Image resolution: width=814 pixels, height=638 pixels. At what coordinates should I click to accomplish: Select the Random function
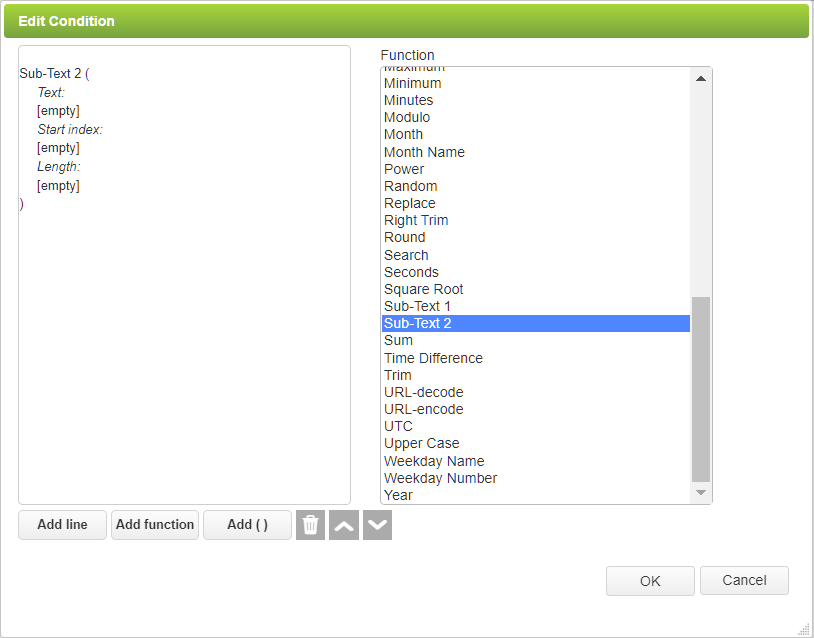click(536, 186)
